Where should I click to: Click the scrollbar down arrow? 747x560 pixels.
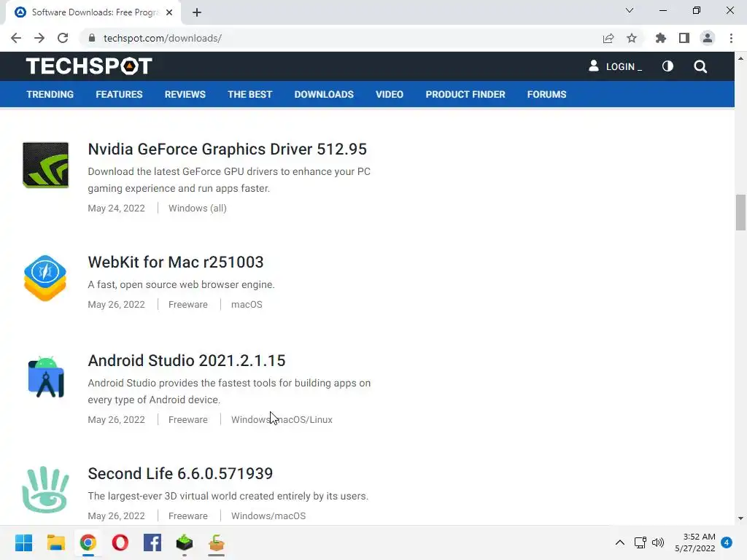pyautogui.click(x=740, y=518)
